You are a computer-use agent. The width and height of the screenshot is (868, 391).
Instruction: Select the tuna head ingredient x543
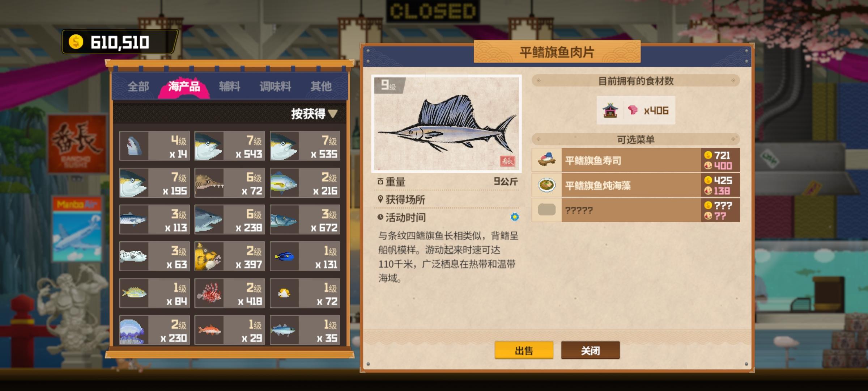point(230,146)
